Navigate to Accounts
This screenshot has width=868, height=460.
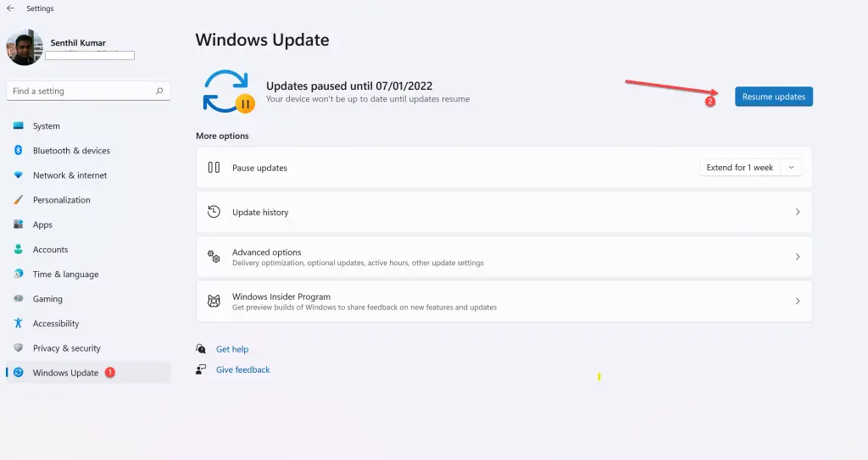[x=88, y=249]
